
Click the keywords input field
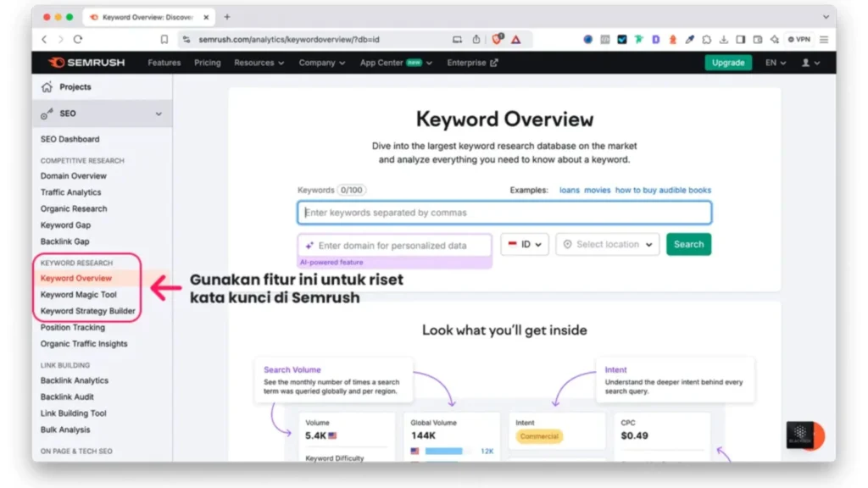point(504,213)
